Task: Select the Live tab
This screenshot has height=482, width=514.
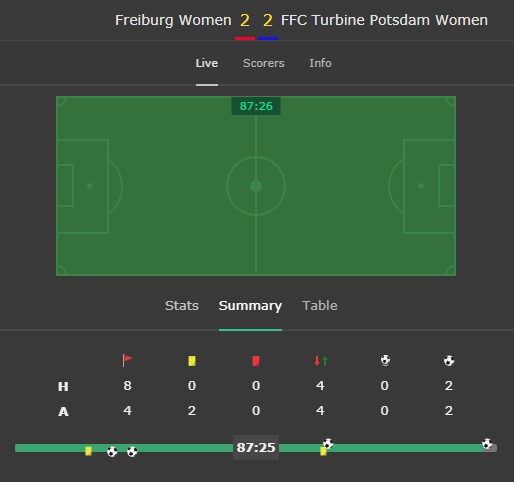Action: [x=207, y=63]
